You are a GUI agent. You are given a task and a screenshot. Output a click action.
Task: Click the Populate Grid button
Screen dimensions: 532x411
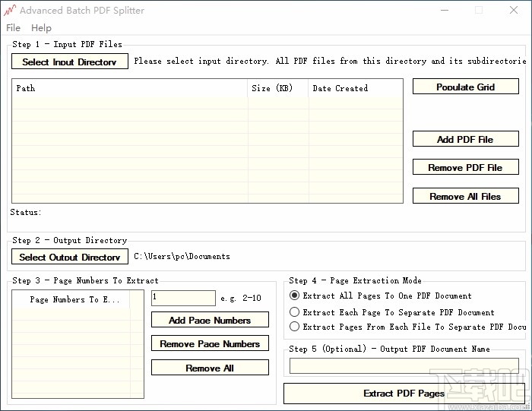[x=465, y=87]
